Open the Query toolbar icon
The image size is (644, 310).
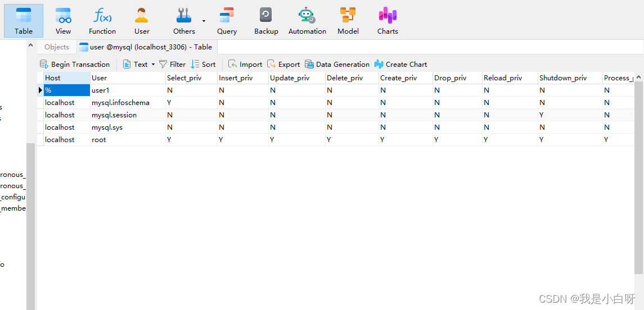click(227, 21)
